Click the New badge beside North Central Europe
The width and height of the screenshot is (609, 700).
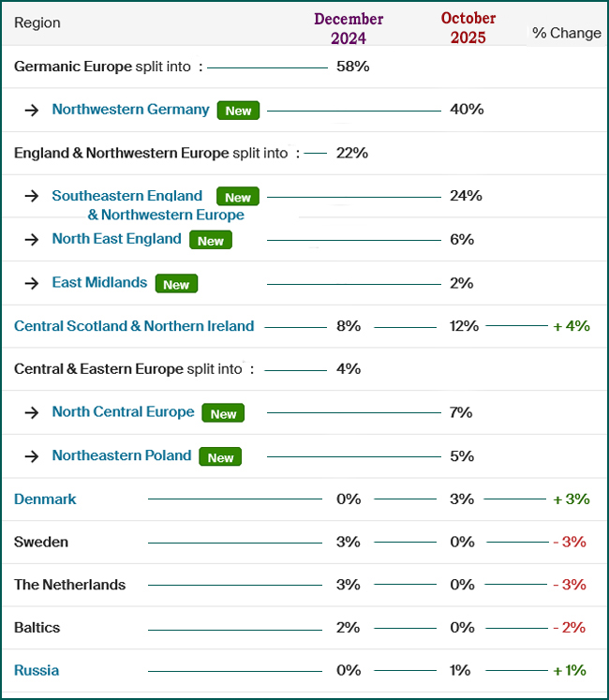click(x=223, y=413)
